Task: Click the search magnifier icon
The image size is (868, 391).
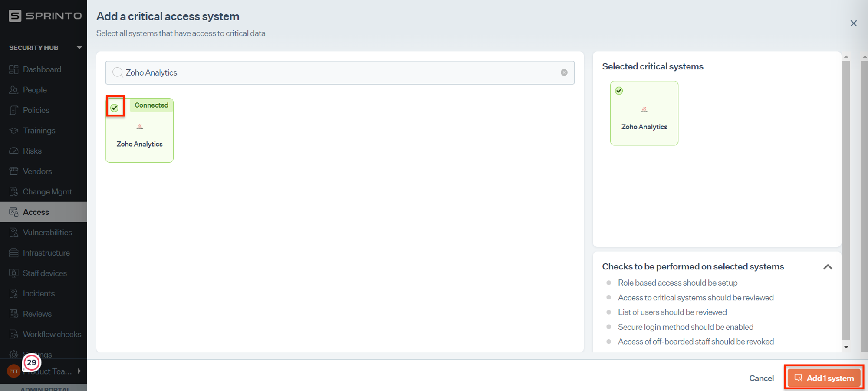Action: click(x=117, y=72)
